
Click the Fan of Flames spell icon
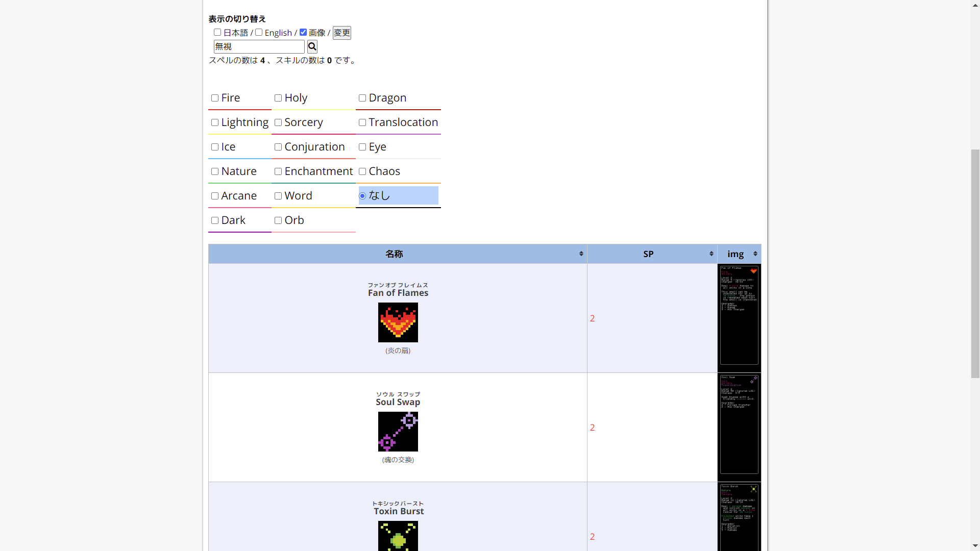[x=398, y=322]
